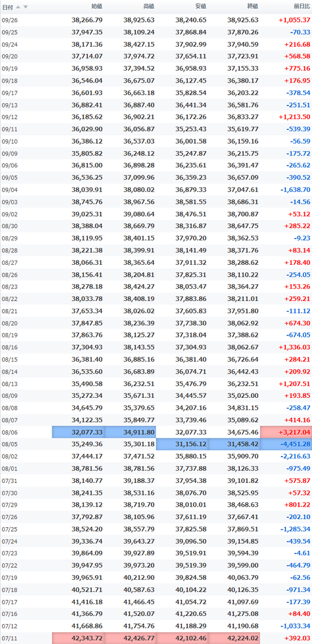Click the 09/03 closing value 38,686.31

(x=243, y=202)
